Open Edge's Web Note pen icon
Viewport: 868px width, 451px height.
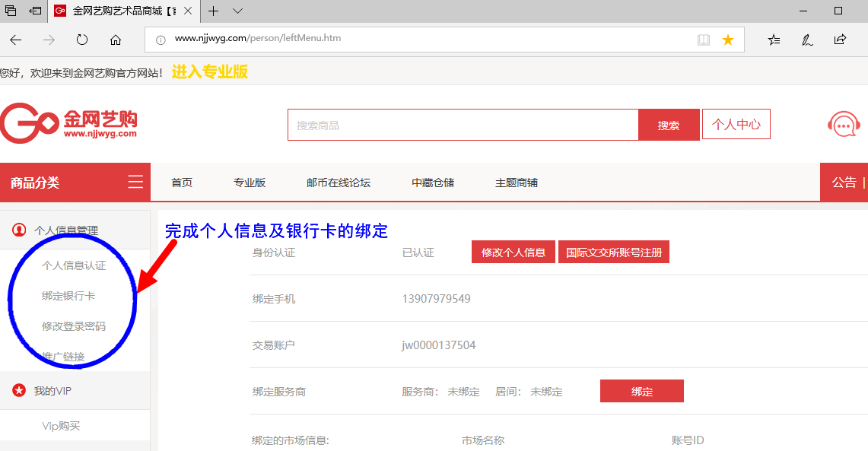[x=806, y=40]
